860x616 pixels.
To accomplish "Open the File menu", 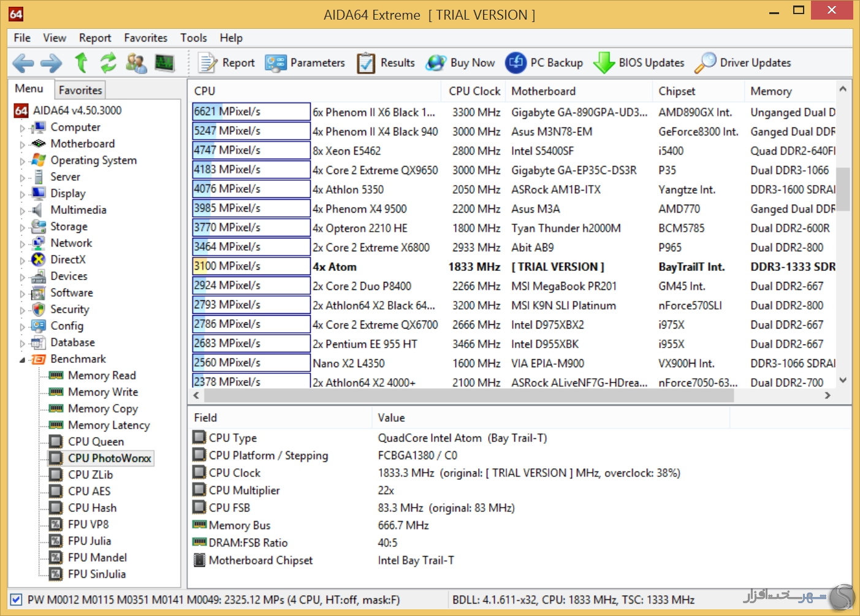I will (22, 38).
